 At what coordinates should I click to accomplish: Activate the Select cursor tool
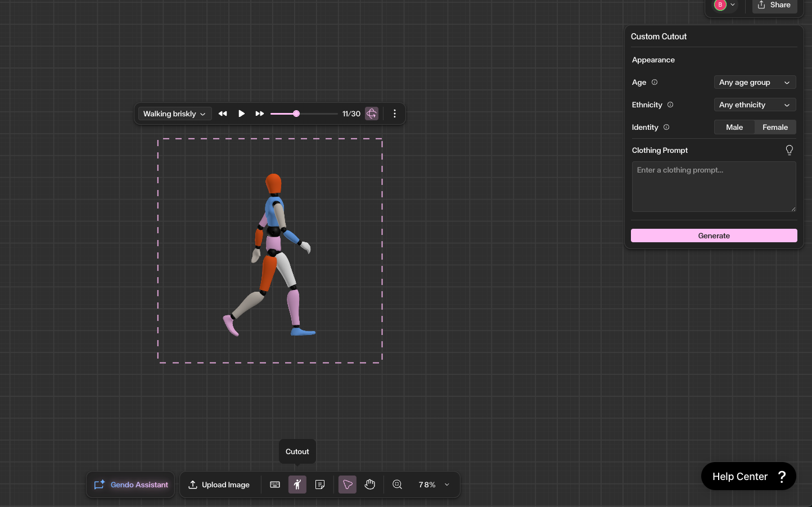pos(347,485)
